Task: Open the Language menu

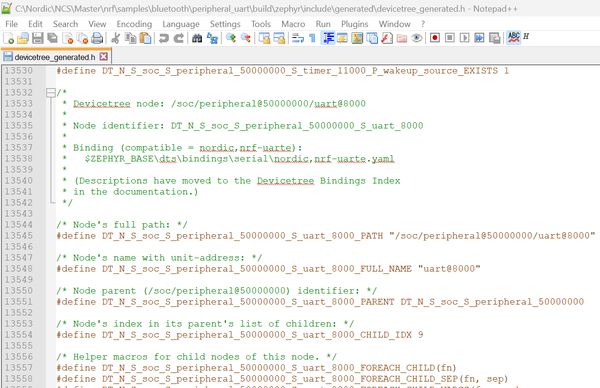Action: (x=181, y=24)
